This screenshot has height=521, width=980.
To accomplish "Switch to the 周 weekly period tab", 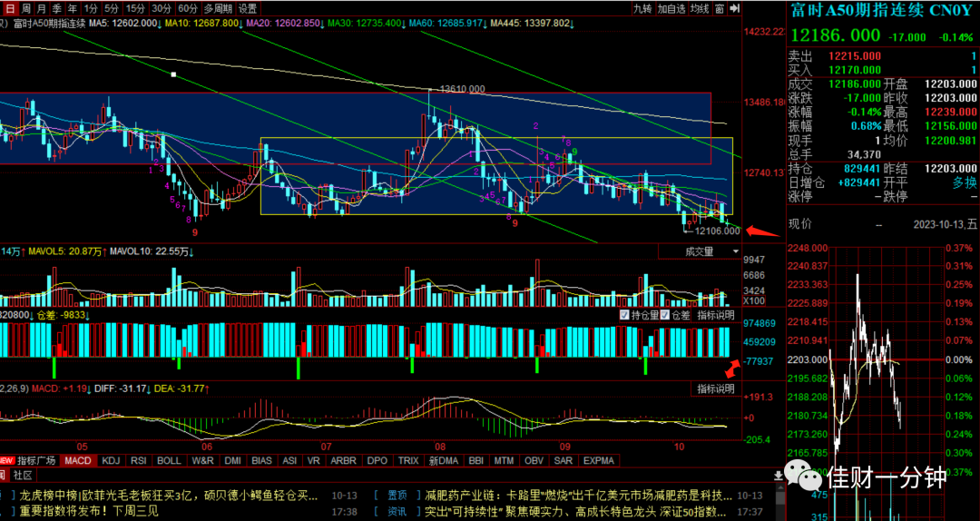I will [x=25, y=9].
